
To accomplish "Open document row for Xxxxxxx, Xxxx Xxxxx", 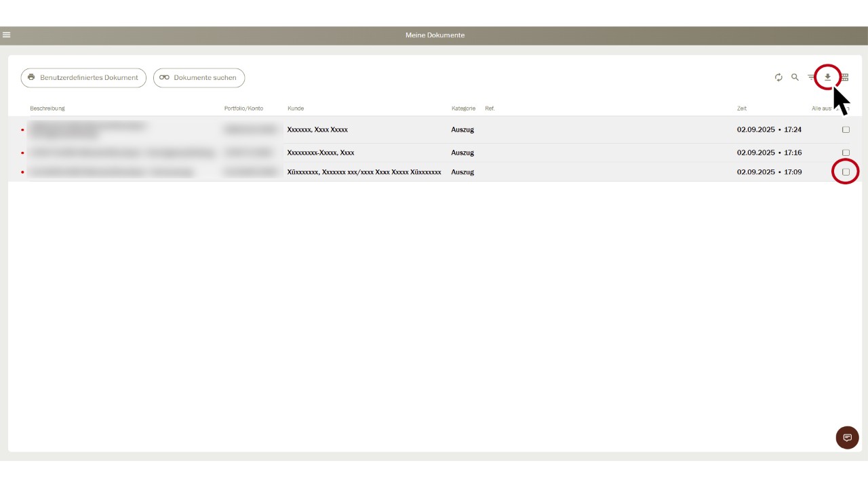I will coord(317,129).
